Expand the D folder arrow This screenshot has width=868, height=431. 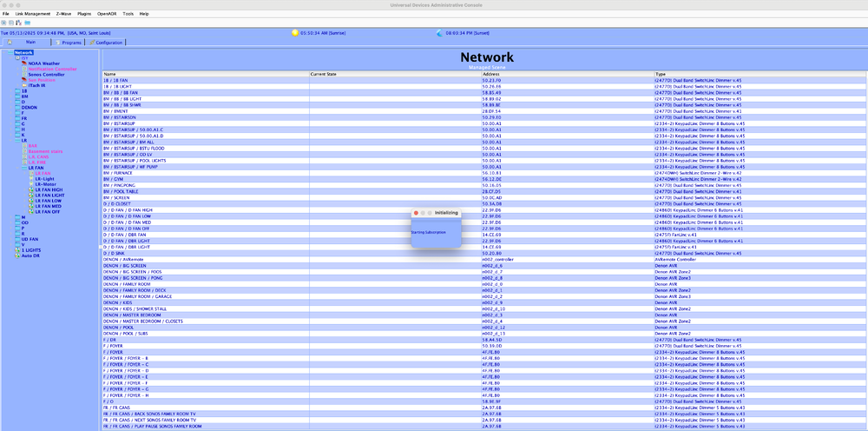click(x=10, y=102)
